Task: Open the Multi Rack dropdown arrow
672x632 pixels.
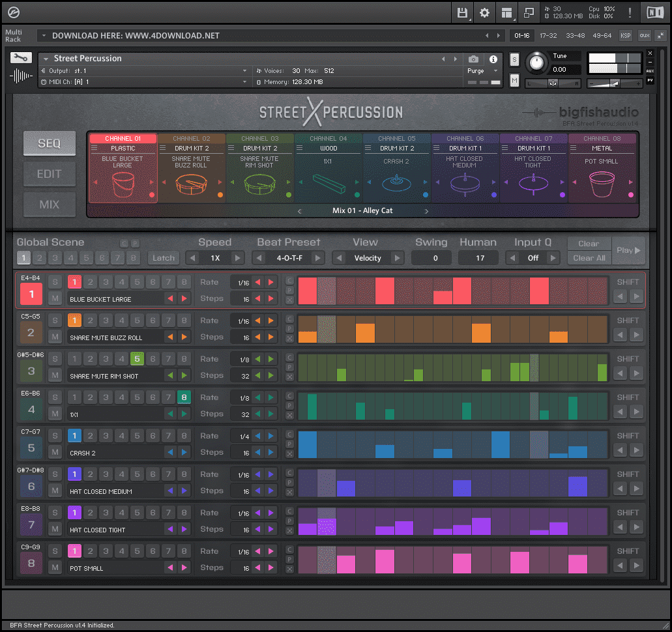Action: (44, 36)
